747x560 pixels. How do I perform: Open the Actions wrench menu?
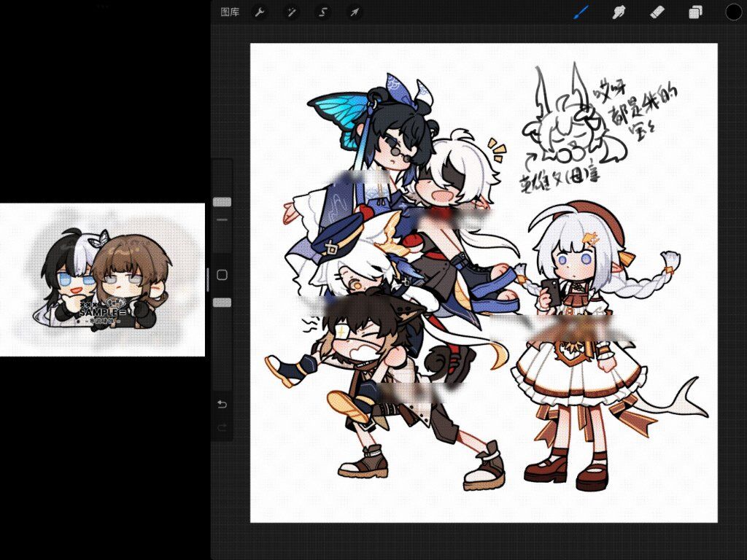pyautogui.click(x=260, y=12)
